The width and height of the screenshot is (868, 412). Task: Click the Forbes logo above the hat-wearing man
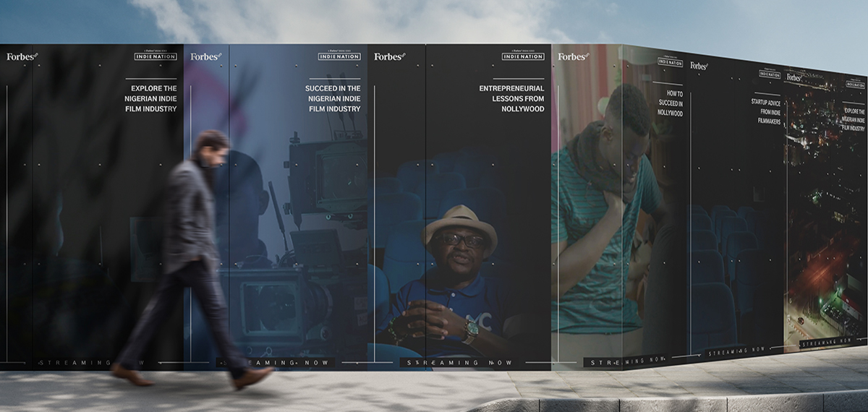pos(389,56)
